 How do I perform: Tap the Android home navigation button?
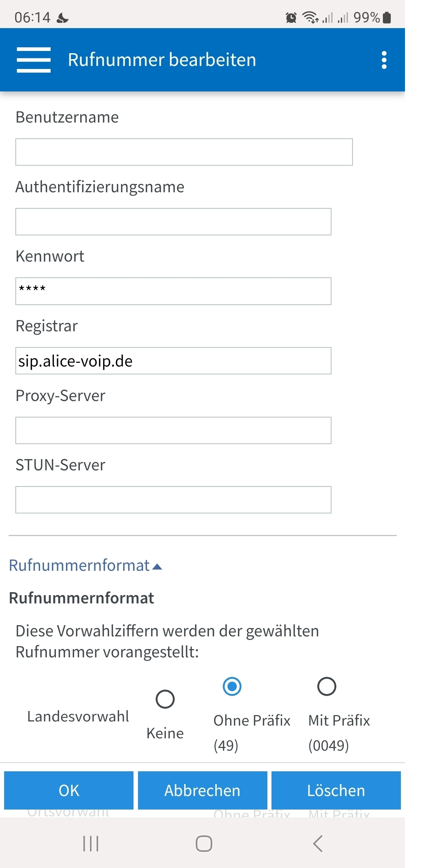[204, 844]
